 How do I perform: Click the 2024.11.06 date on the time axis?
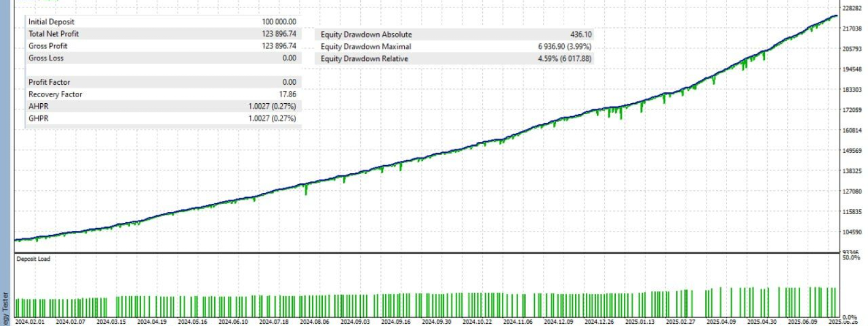coord(518,322)
